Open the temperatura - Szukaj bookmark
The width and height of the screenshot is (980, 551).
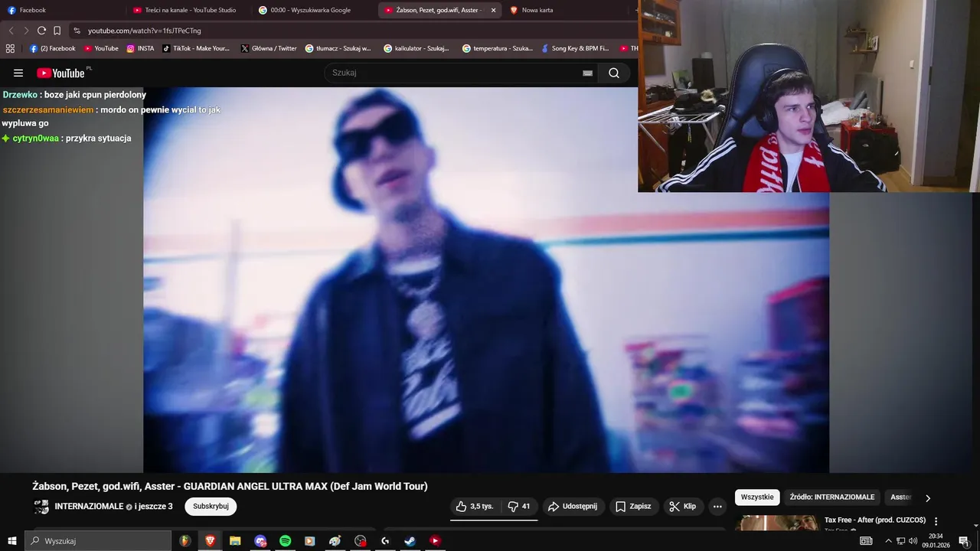497,48
